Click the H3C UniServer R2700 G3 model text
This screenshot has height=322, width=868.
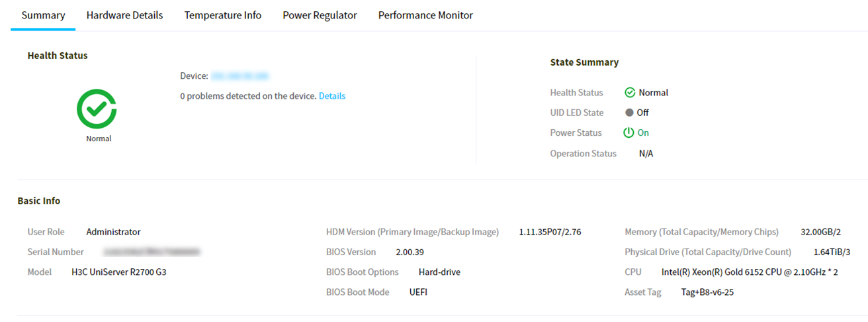pos(119,272)
